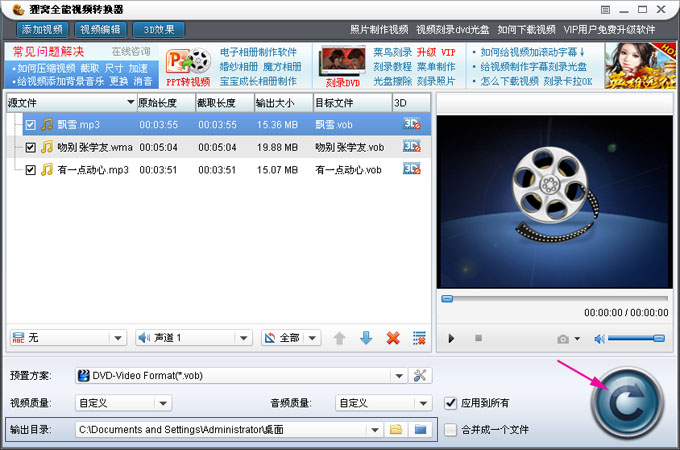Expand the 预置方案 DVD-Video Format dropdown
680x450 pixels.
(x=399, y=376)
